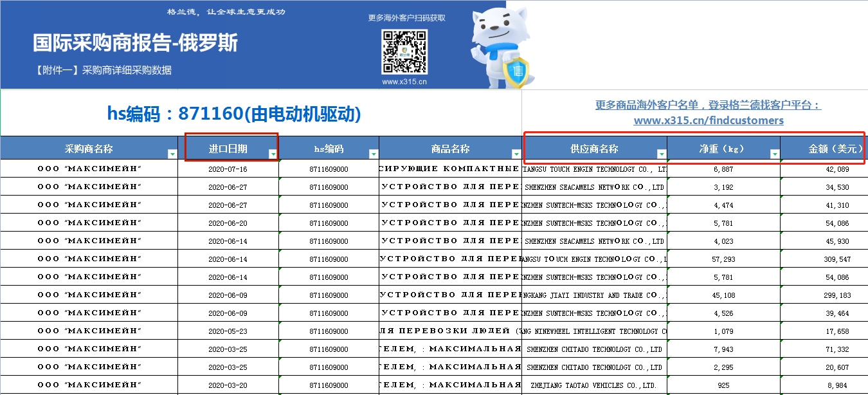Select the supplier cell ZHEJIANG TAOTAO VEHICLES CO.,LTD.
Viewport: 868px width, 395px height.
(595, 385)
